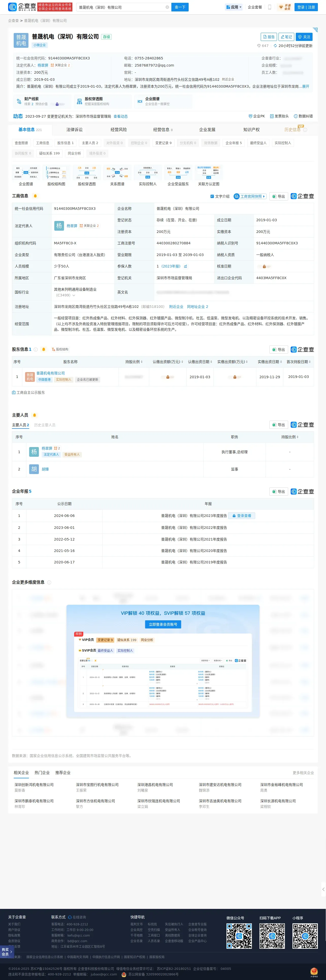Click the bell icon beside 主要人员 heading
Image resolution: width=326 pixels, height=980 pixels.
tap(35, 415)
